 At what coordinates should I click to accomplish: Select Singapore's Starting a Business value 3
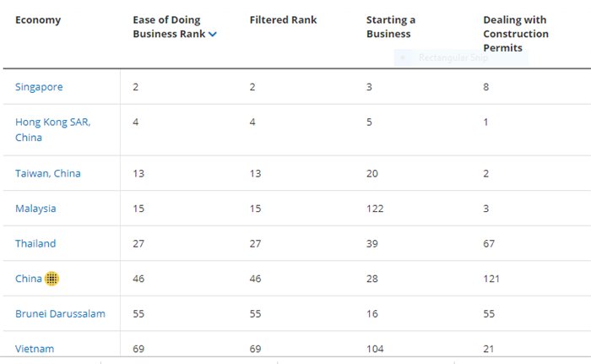point(370,87)
